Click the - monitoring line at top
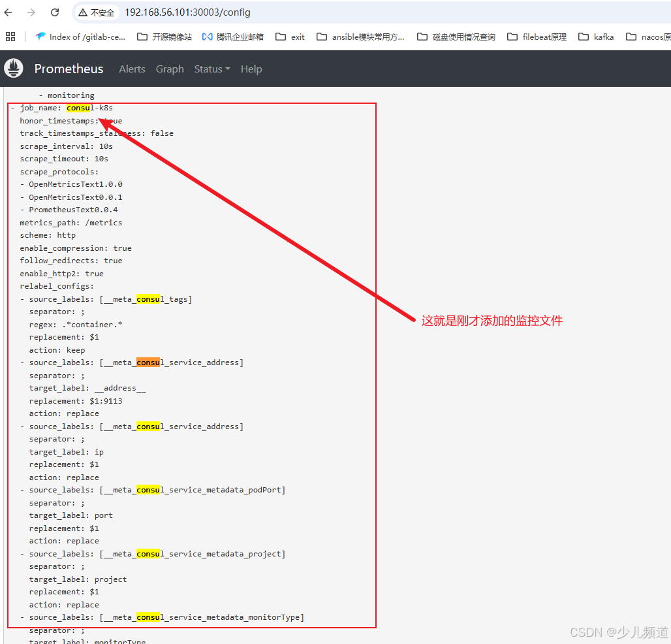 [x=67, y=95]
